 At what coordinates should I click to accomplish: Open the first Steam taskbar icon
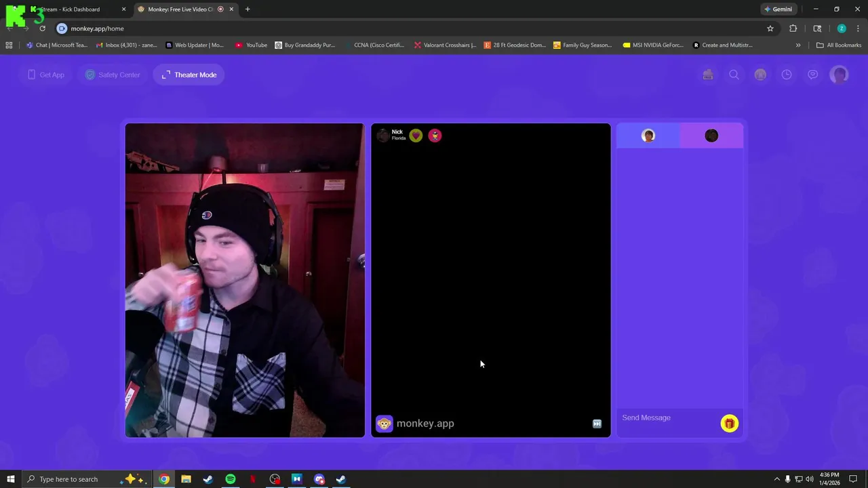[208, 479]
